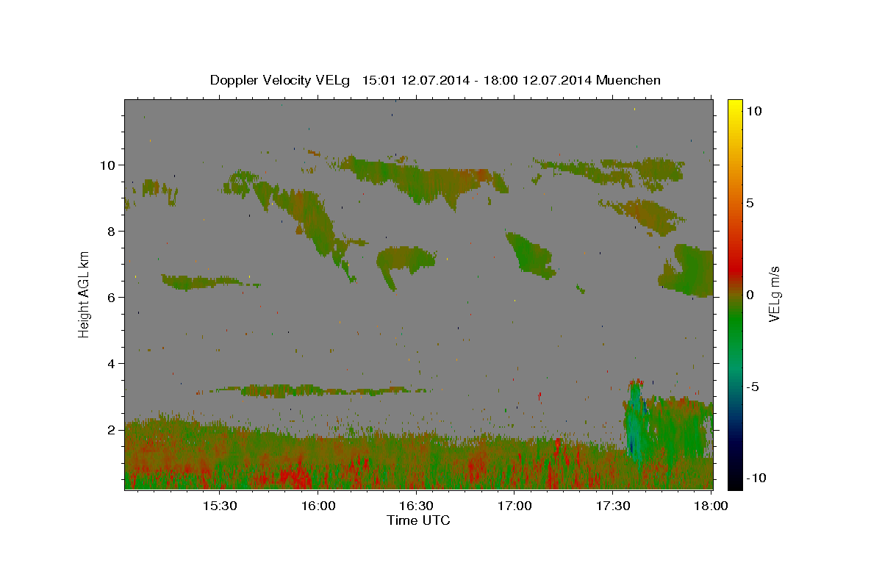Click the height axis label '4'
The image size is (882, 588).
112,363
